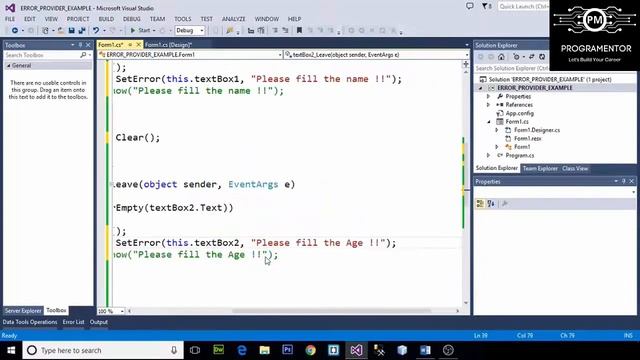Click the editor horizontal scrollbar
This screenshot has height=360, width=640.
(332, 311)
